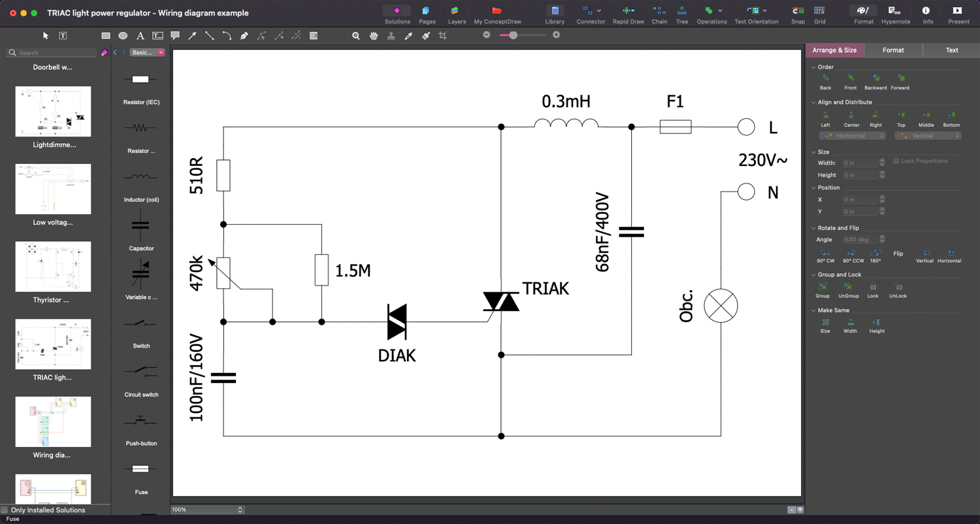
Task: Click the zoom in plus button
Action: (x=556, y=35)
